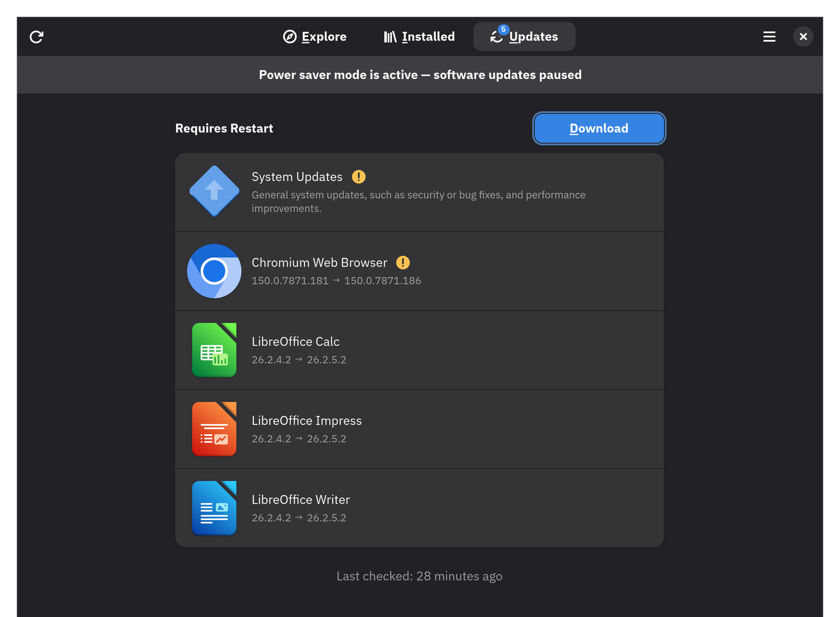
Task: Click the LibreOffice Calc version numbers
Action: click(x=299, y=360)
